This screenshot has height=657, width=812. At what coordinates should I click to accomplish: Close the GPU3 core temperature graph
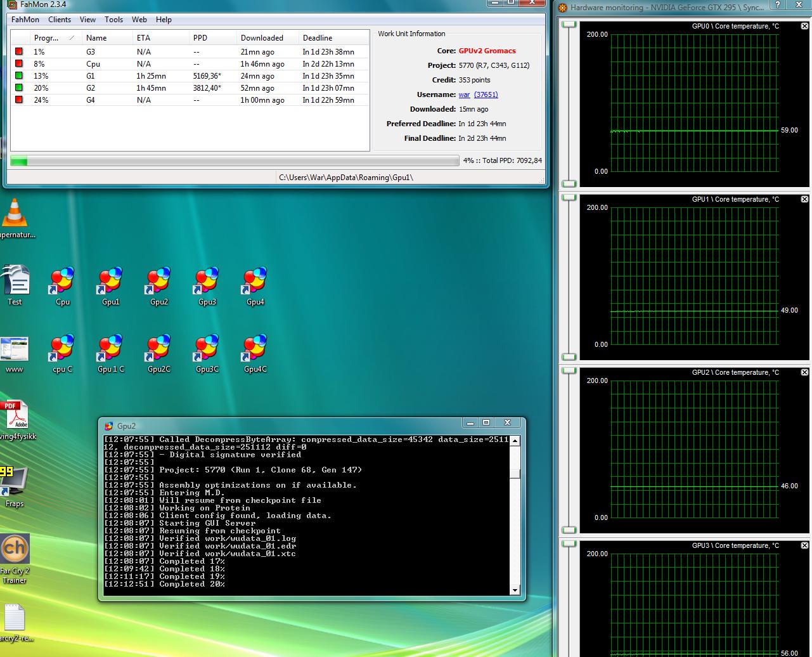tap(804, 545)
